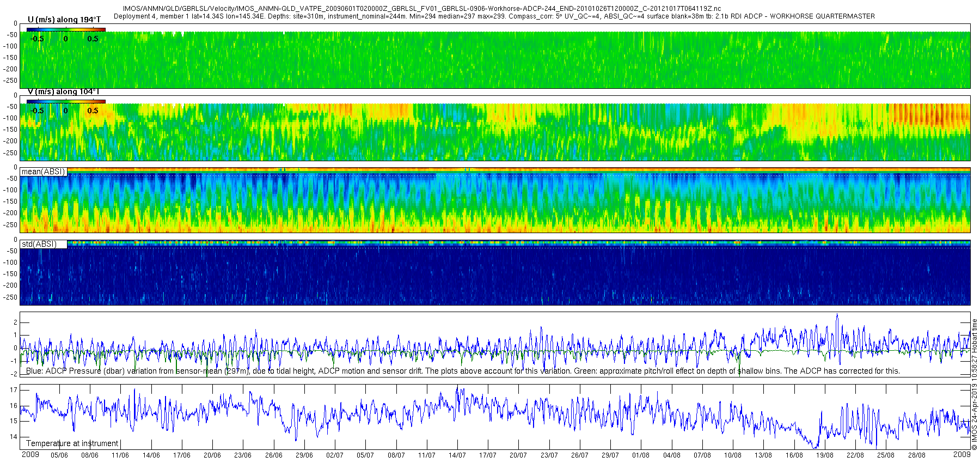Screen dimensions: 980x463
Task: Click the -2 tick on pressure variation axis
Action: [x=14, y=374]
